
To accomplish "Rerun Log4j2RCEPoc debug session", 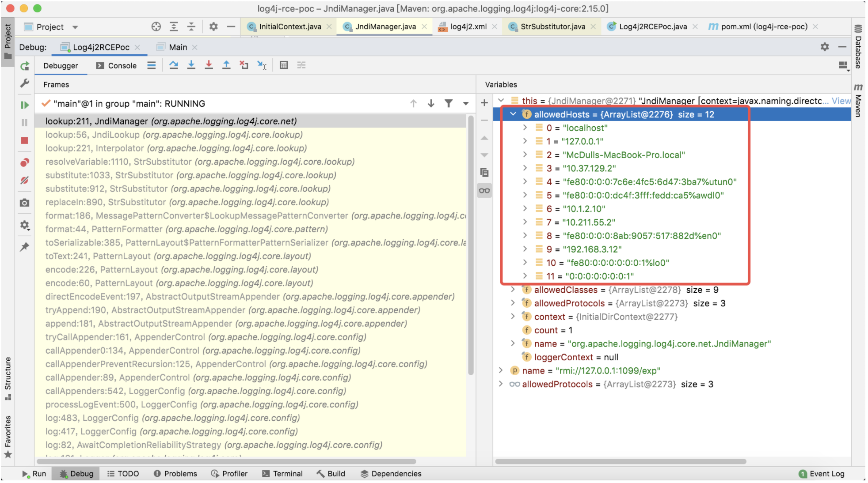I will coord(25,66).
